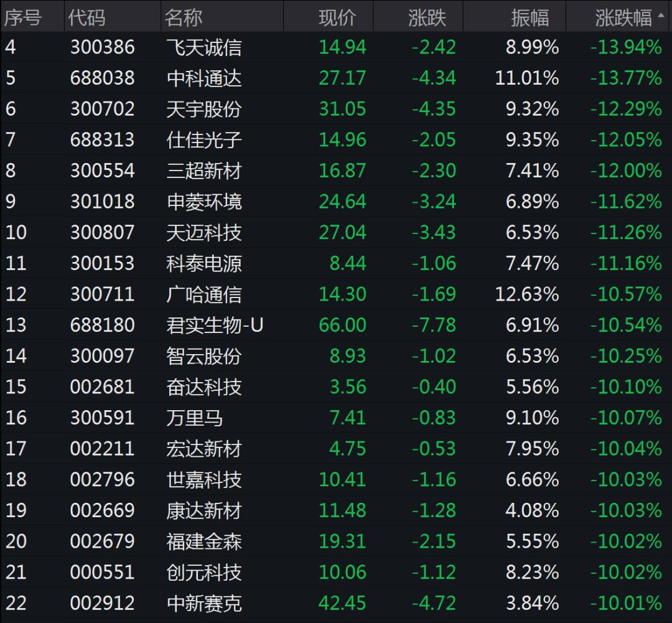Select stock name 世嘉科技
This screenshot has height=623, width=672.
pyautogui.click(x=204, y=479)
